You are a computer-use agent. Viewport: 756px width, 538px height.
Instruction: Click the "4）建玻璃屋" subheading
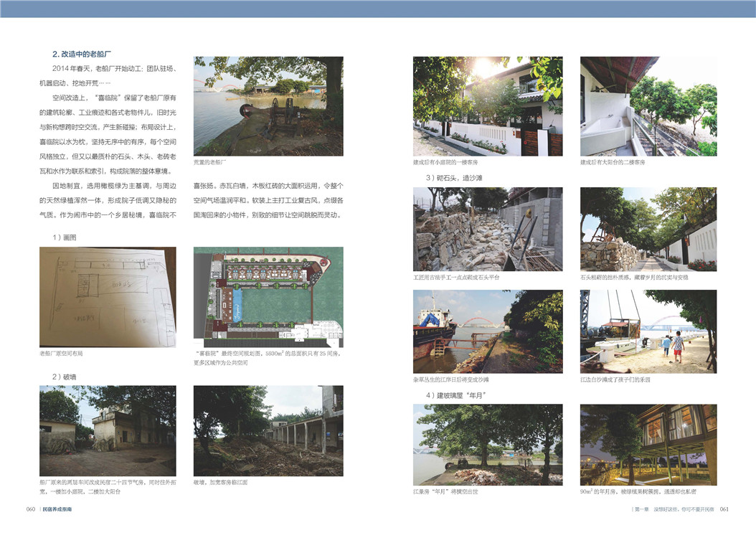coord(456,395)
